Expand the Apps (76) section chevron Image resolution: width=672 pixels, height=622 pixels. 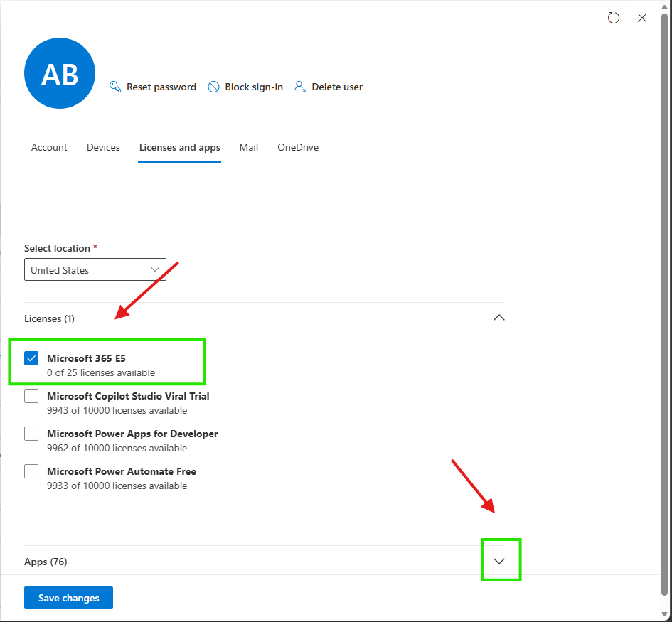click(x=499, y=561)
